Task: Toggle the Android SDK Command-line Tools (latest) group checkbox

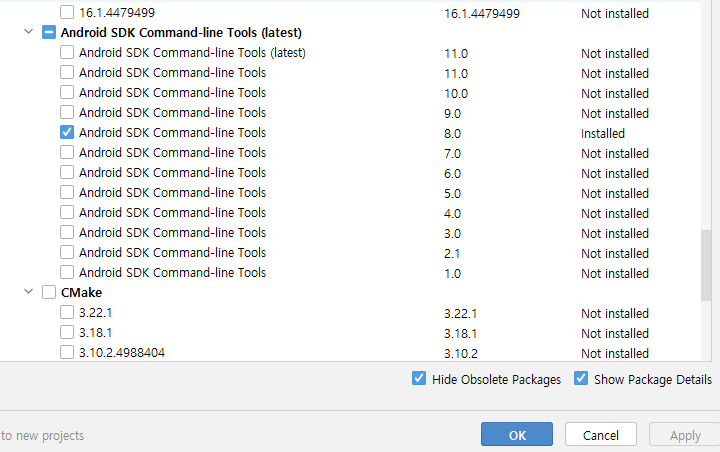Action: click(49, 32)
